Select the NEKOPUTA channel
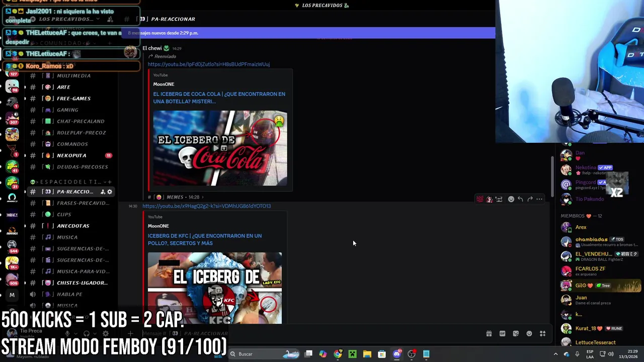The width and height of the screenshot is (644, 362). point(70,155)
